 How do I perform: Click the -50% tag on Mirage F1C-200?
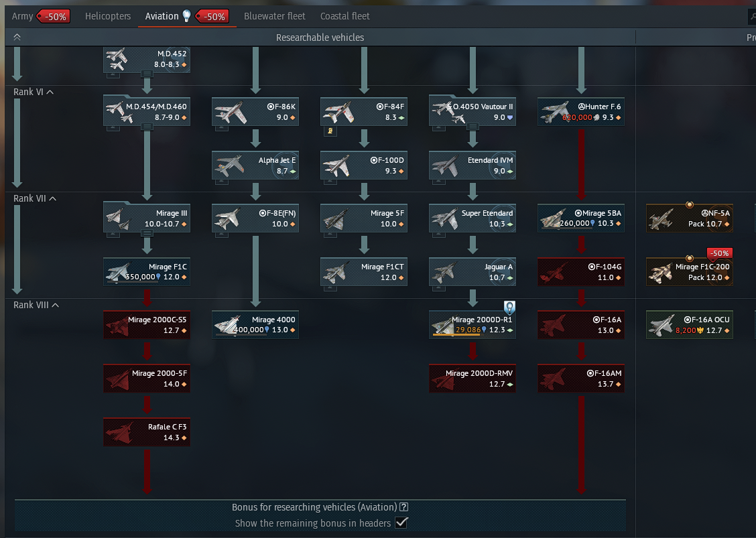(720, 253)
